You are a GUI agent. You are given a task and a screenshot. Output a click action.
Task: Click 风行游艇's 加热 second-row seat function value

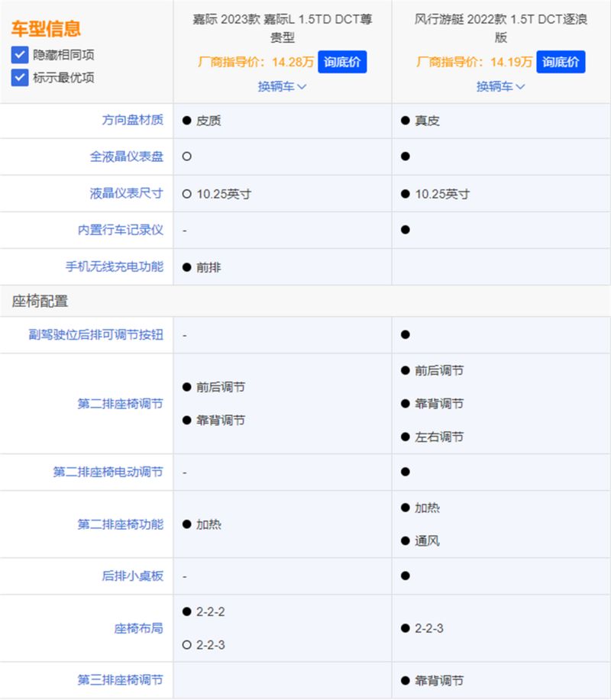click(428, 508)
